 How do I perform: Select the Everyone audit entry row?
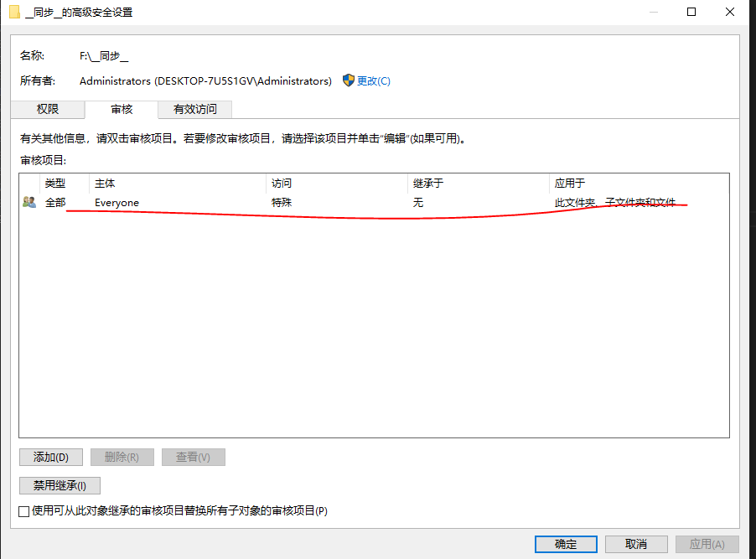coord(251,201)
